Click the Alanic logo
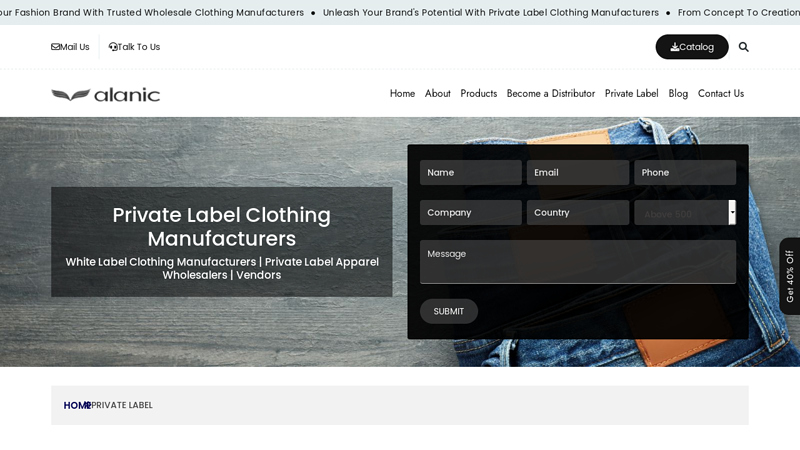 tap(106, 95)
